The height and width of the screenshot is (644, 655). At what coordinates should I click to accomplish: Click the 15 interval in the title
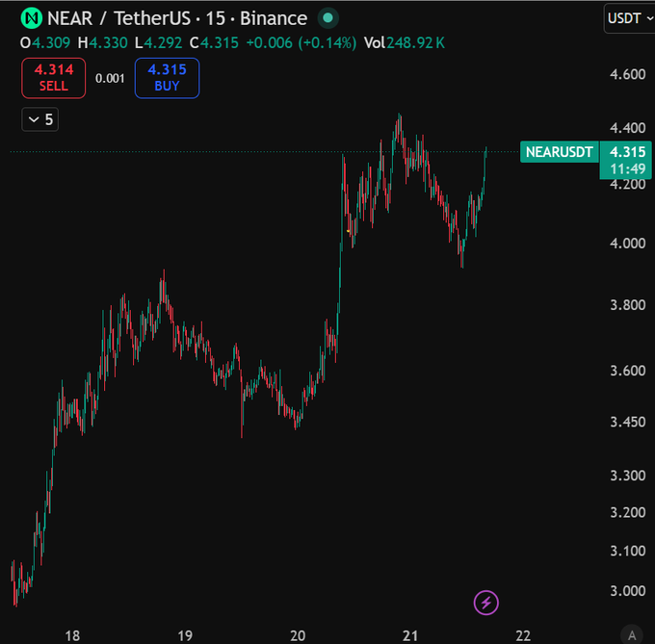tap(215, 18)
